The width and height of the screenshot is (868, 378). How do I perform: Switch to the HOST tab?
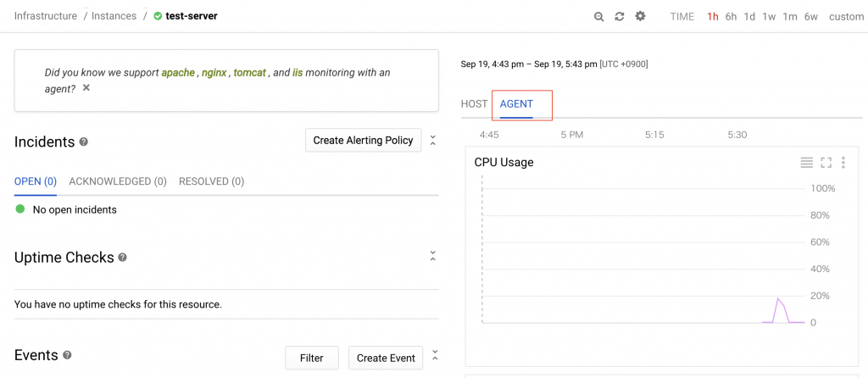[474, 104]
